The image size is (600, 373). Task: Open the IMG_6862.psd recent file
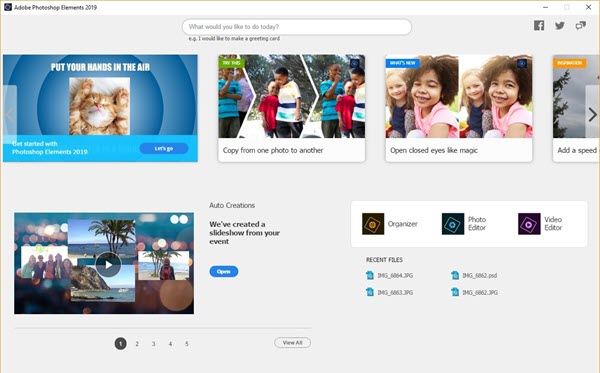pos(474,275)
